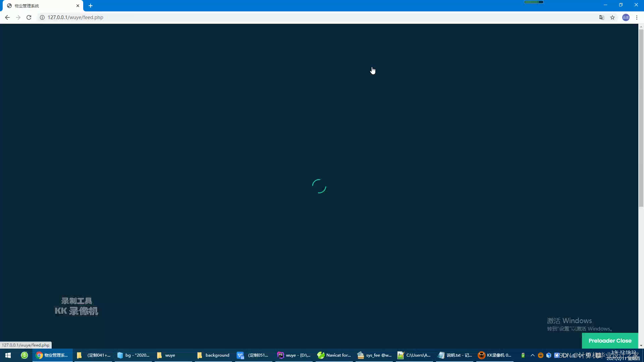Screen dimensions: 644x362
Task: Expand hidden system tray icons
Action: click(532, 355)
